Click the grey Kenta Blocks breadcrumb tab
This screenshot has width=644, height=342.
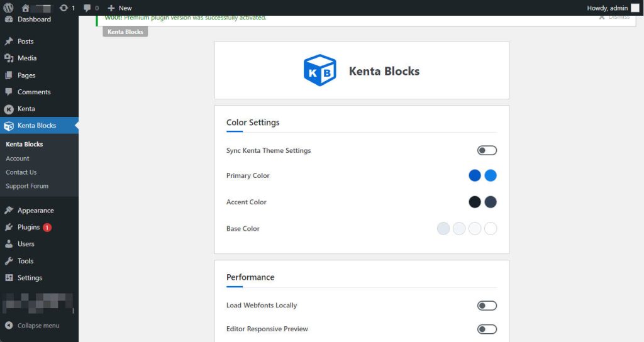[x=125, y=31]
